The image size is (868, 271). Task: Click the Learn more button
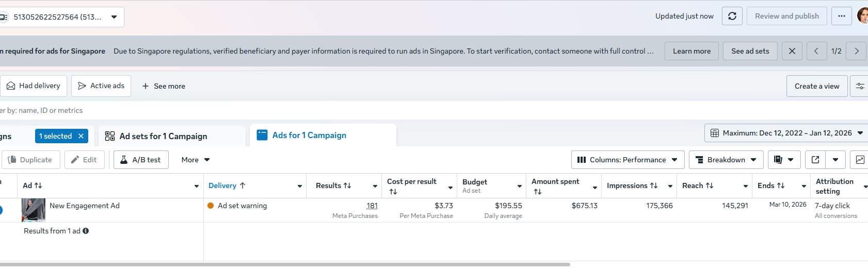coord(692,51)
